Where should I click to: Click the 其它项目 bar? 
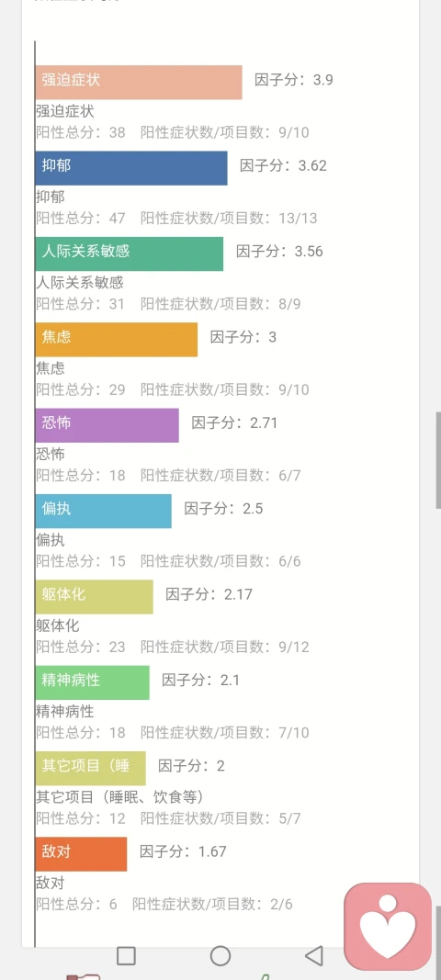point(91,768)
